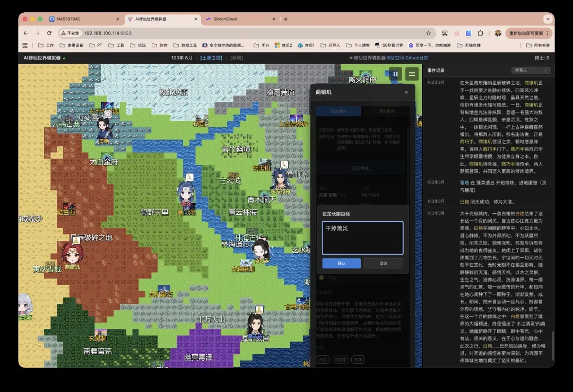Switch to the SiliconCloud browser tab
This screenshot has width=573, height=392.
click(225, 19)
